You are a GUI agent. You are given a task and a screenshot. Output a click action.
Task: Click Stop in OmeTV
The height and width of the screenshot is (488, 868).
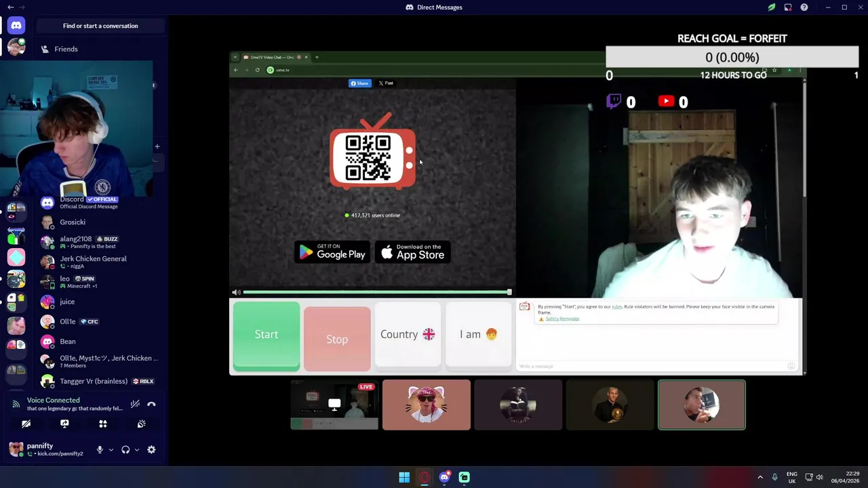[337, 339]
